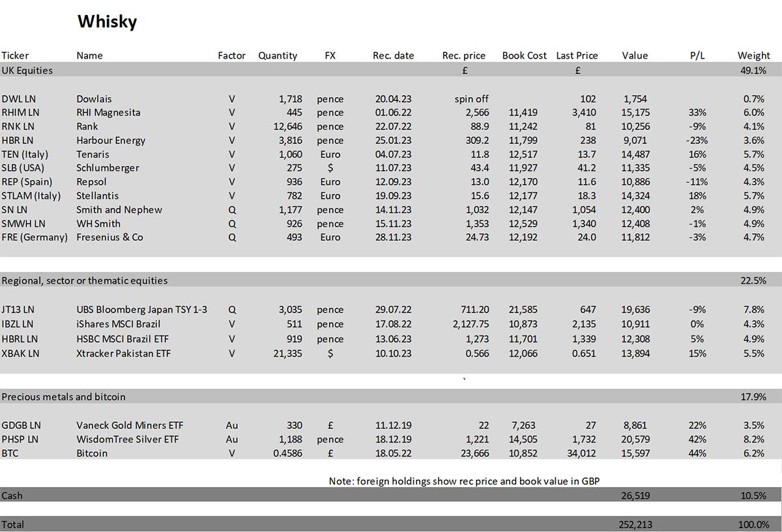Select the 49.1% UK Equities weight
This screenshot has width=782, height=532.
coord(753,70)
